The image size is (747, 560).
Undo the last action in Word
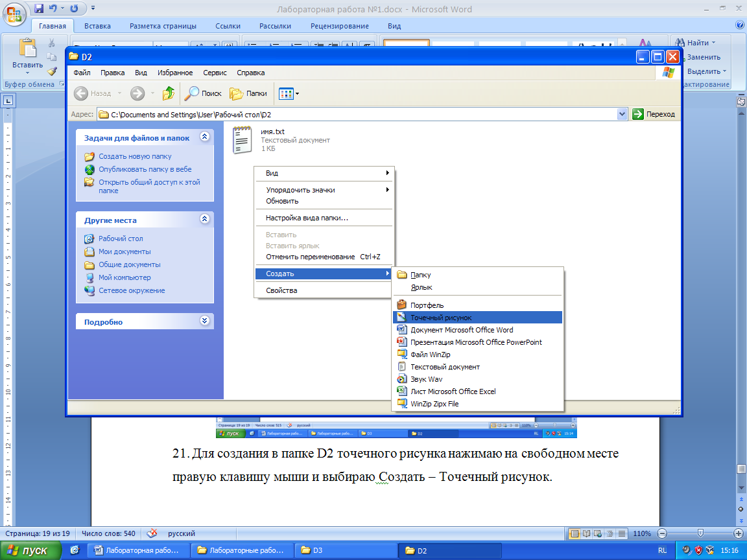(x=53, y=8)
